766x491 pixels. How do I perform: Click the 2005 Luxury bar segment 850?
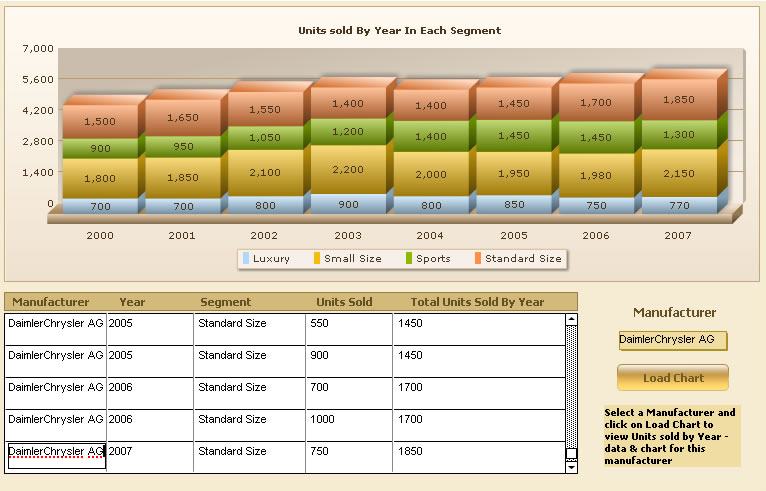point(514,204)
